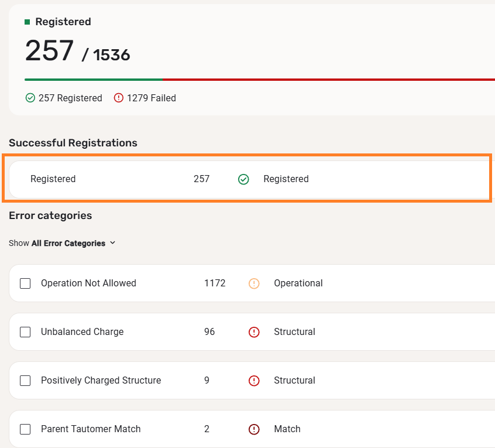This screenshot has width=495, height=448.
Task: Click the red alert icon in Unbalanced Charge row
Action: click(254, 332)
